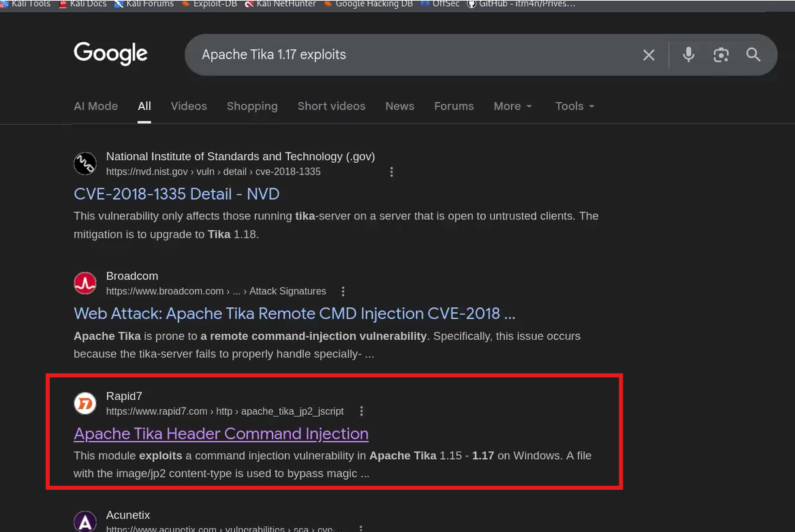Open more options for Broadcom result
Viewport: 795px width, 532px height.
pyautogui.click(x=343, y=292)
